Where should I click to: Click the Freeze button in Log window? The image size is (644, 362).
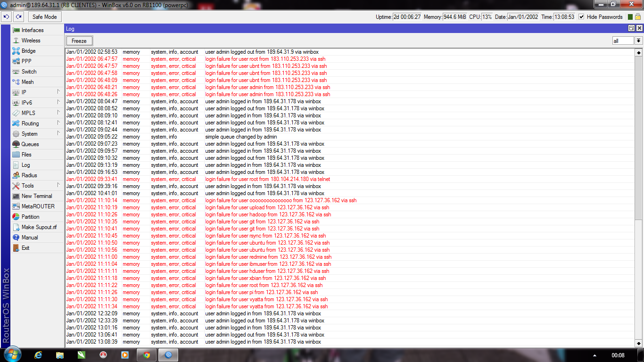(79, 41)
